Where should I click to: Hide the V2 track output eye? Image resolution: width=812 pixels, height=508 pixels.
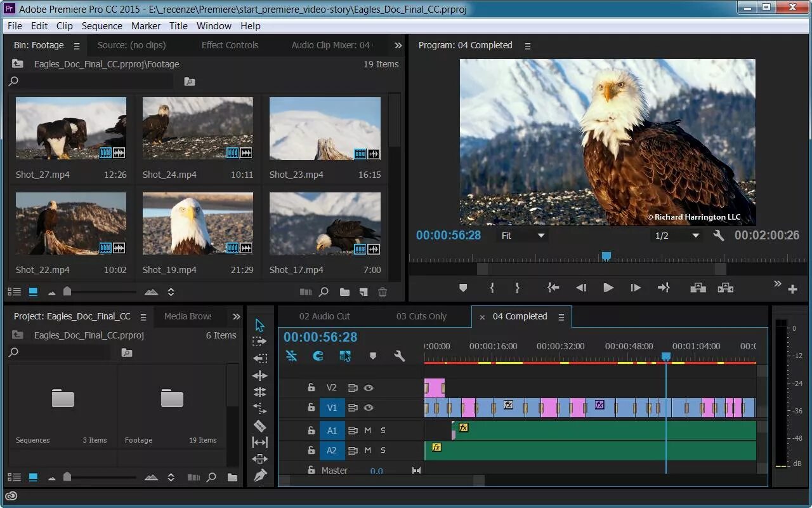tap(368, 388)
